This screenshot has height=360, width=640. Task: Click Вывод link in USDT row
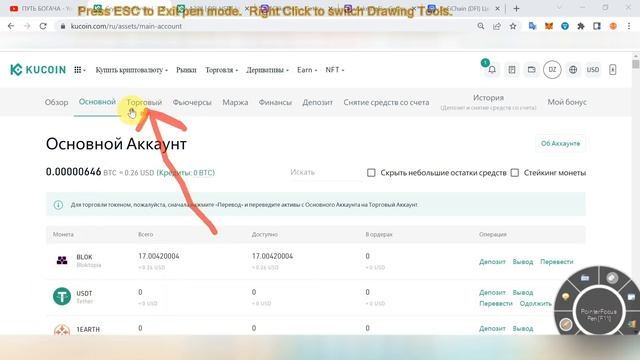tap(523, 293)
